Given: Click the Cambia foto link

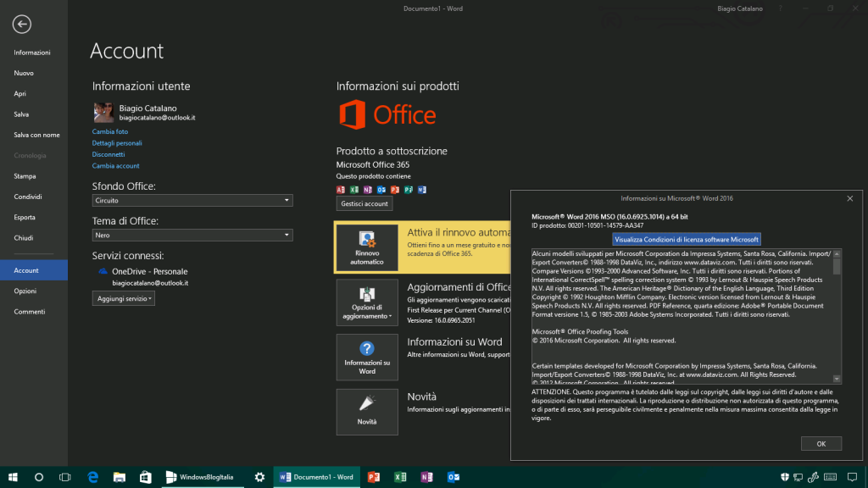Looking at the screenshot, I should pyautogui.click(x=110, y=131).
